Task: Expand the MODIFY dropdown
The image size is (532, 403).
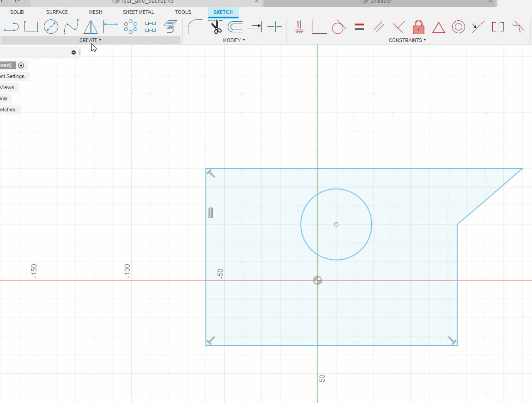Action: coord(234,40)
